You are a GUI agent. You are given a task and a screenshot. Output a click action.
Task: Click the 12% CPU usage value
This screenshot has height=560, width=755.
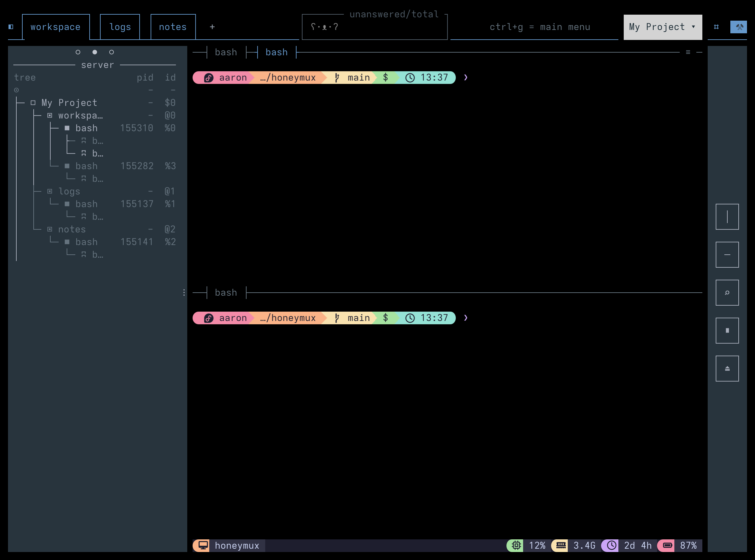(x=537, y=545)
